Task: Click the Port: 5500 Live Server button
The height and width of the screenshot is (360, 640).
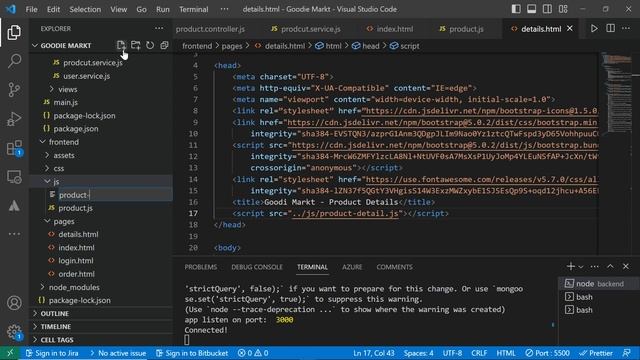Action: tap(547, 353)
